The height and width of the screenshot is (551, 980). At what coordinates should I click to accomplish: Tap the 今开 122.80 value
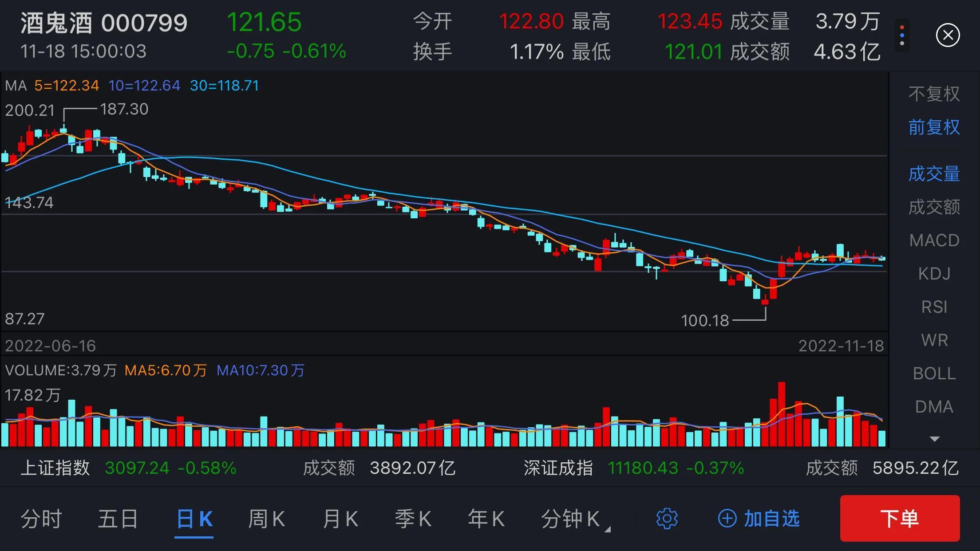(x=531, y=21)
